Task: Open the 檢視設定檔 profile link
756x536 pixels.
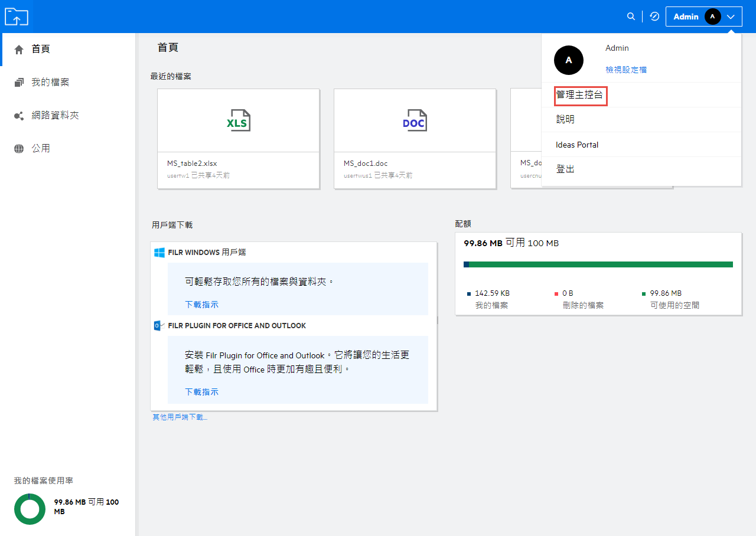Action: click(626, 70)
